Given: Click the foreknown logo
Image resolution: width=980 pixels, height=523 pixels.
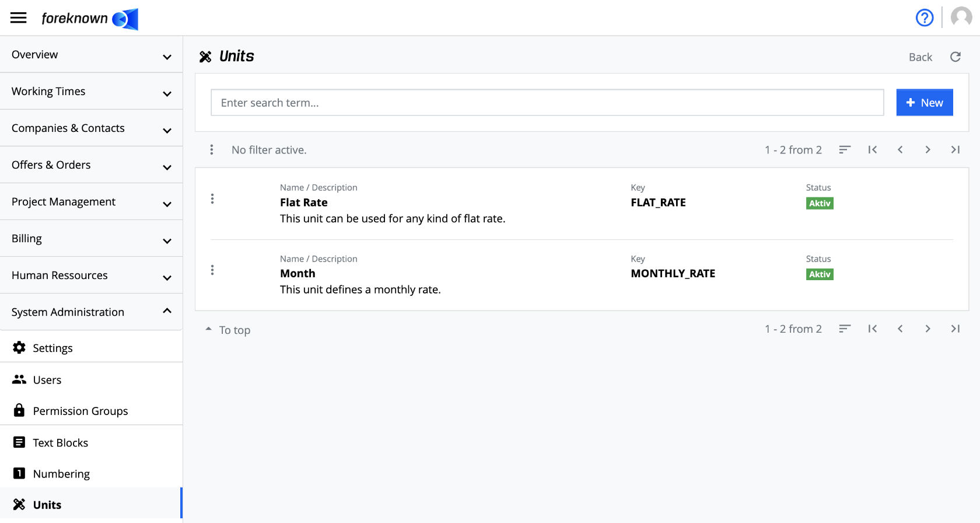Looking at the screenshot, I should pyautogui.click(x=90, y=19).
